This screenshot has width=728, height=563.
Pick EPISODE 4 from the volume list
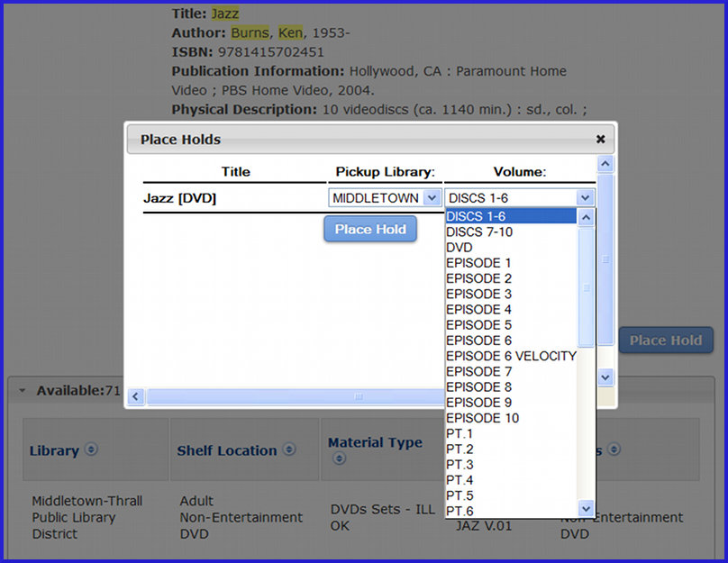click(511, 309)
